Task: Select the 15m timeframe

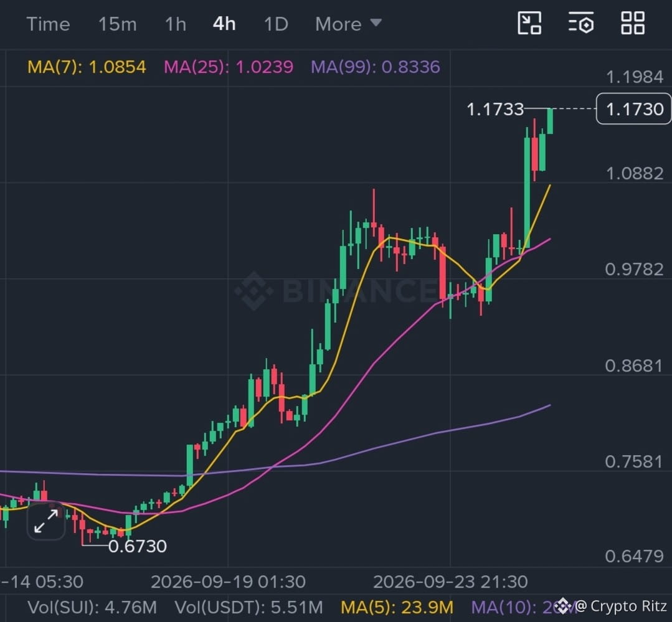Action: pos(118,24)
